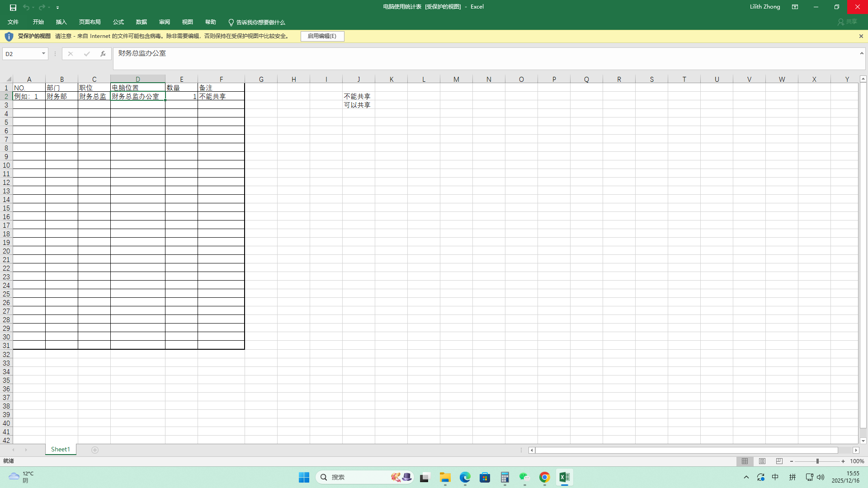Open Customize Quick Access Toolbar dropdown

click(57, 8)
